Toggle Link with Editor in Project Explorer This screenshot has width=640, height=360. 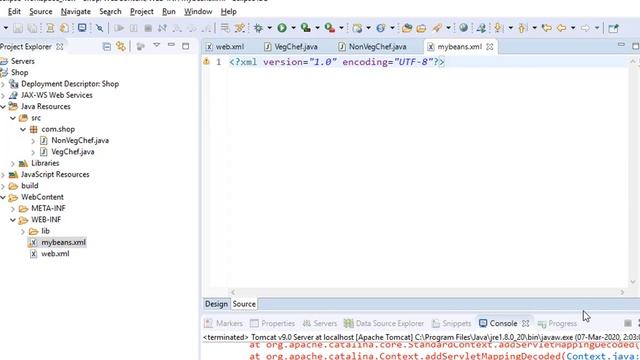coord(121,47)
